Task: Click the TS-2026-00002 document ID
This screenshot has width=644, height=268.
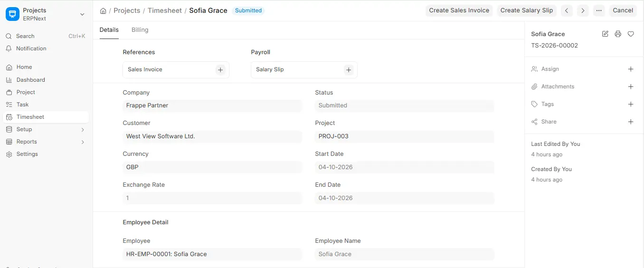Action: tap(554, 46)
